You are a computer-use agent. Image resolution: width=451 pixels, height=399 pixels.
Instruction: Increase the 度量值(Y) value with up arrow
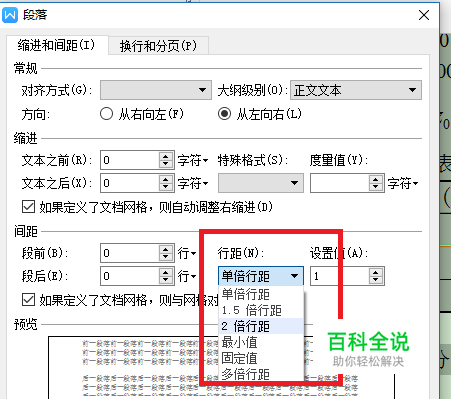pos(376,179)
